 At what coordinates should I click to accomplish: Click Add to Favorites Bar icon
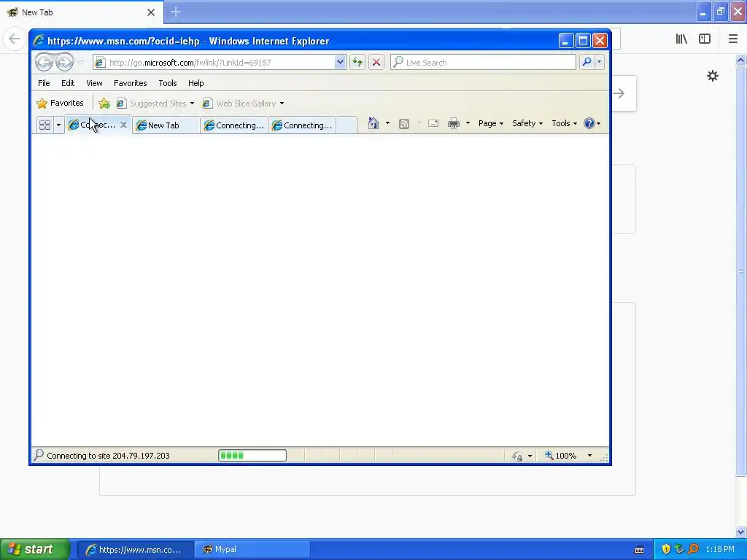[104, 103]
